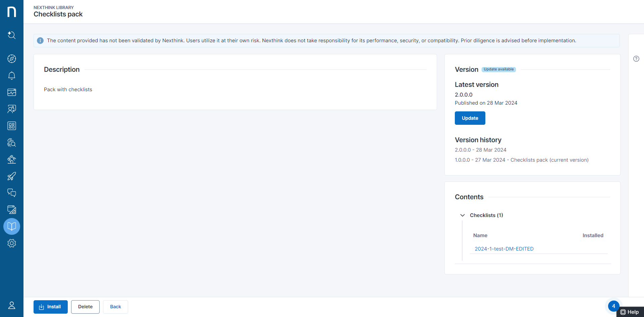Open the dashboards grid icon in the sidebar
This screenshot has width=644, height=317.
pos(12,126)
